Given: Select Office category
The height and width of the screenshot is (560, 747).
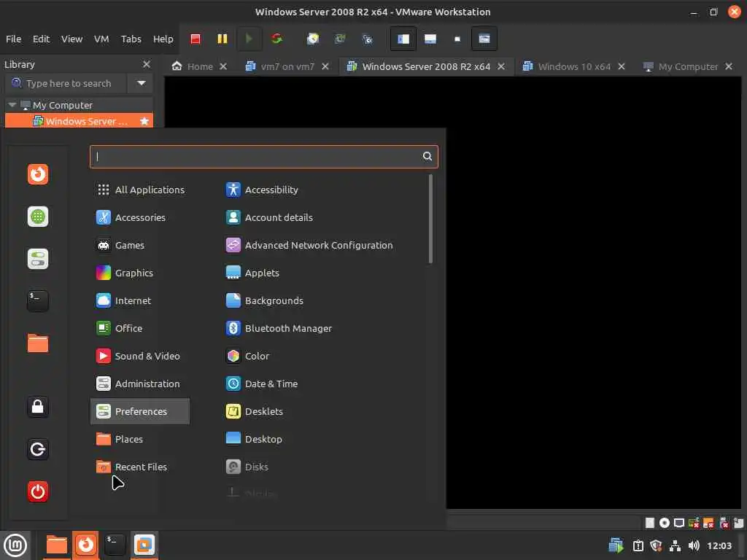Looking at the screenshot, I should 141,328.
